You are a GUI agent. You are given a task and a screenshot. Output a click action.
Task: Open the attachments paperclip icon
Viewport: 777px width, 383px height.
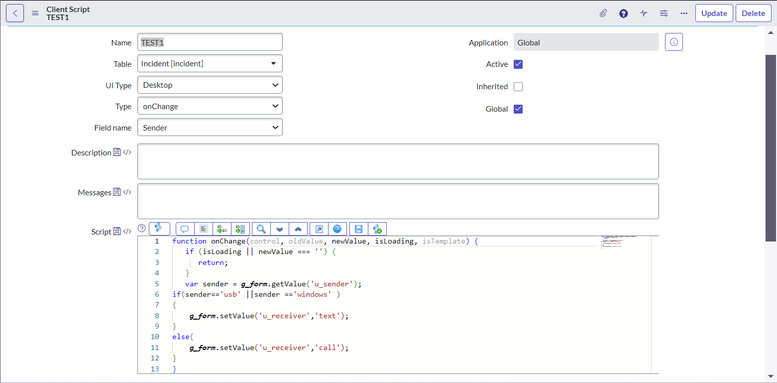603,13
